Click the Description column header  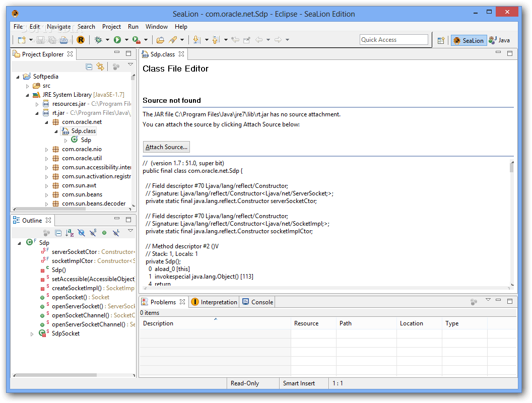[x=215, y=323]
